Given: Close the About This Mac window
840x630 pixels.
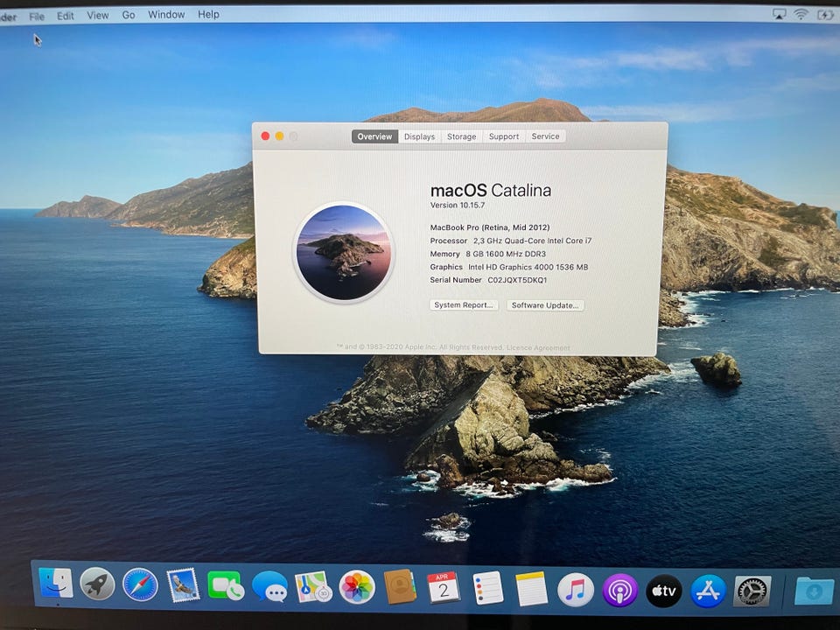Looking at the screenshot, I should (265, 136).
